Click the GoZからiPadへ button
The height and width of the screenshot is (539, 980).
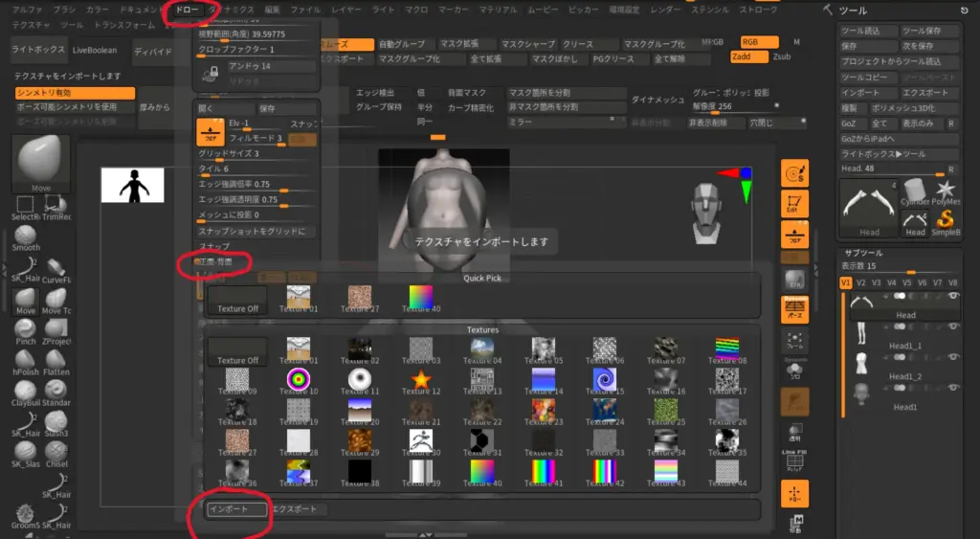[x=898, y=139]
